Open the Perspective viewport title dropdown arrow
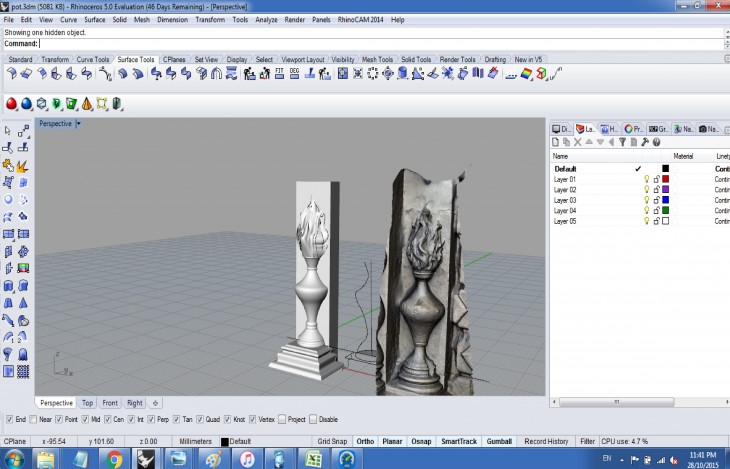730x469 pixels. [78, 124]
